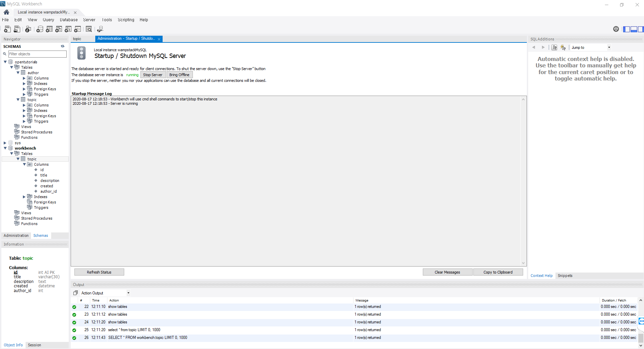Image resolution: width=644 pixels, height=349 pixels.
Task: Create a new view icon
Action: point(59,29)
